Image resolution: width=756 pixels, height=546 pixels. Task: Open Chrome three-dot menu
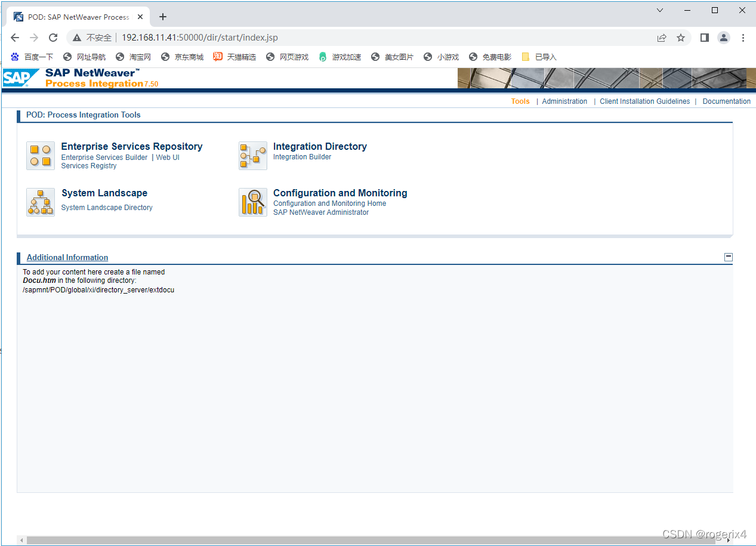[743, 38]
